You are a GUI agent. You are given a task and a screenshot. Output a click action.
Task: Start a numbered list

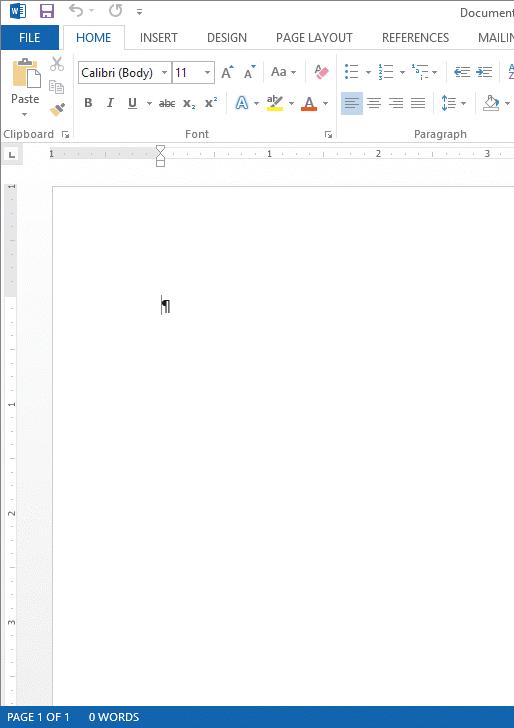coord(386,72)
